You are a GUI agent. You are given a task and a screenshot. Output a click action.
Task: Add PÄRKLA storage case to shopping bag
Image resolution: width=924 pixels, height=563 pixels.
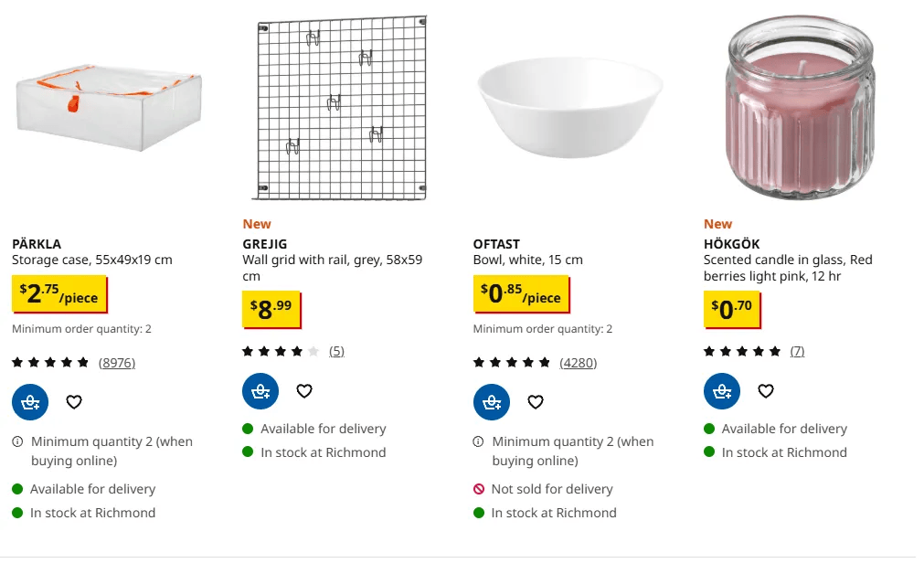point(30,402)
